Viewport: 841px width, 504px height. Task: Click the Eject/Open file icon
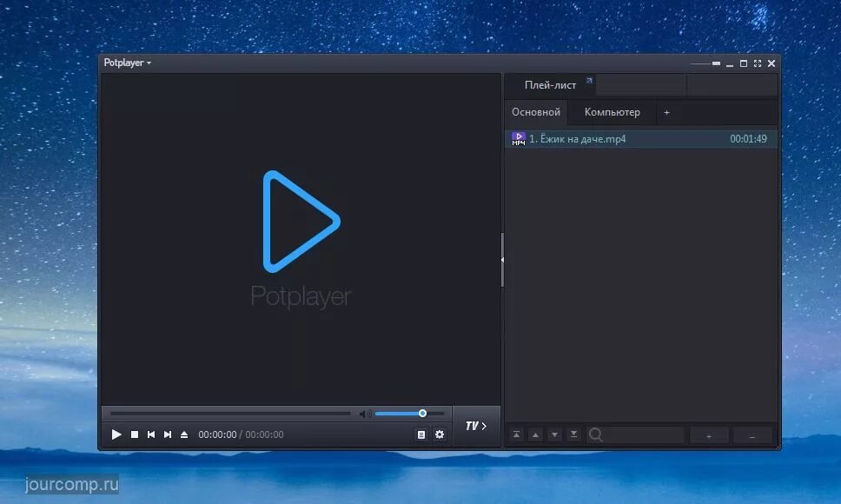coord(184,434)
